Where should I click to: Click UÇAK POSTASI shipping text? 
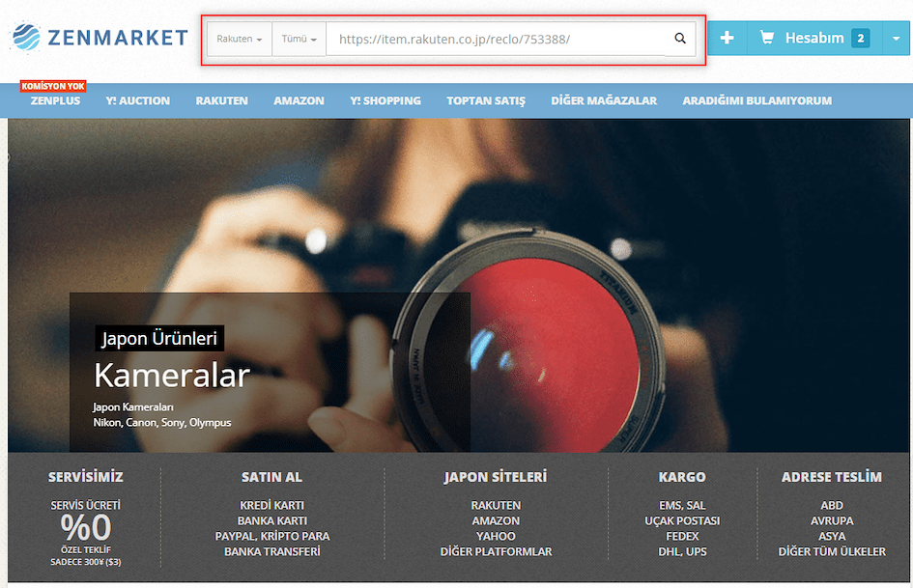[682, 520]
